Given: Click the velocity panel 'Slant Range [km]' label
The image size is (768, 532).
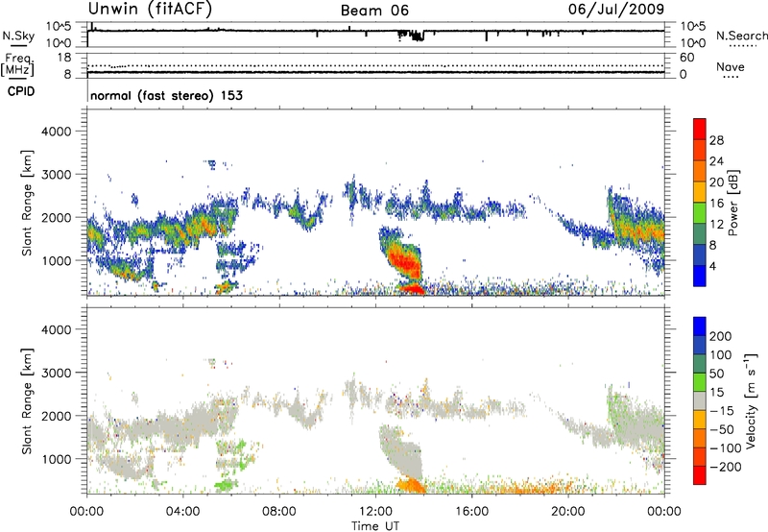Looking at the screenshot, I should [27, 401].
